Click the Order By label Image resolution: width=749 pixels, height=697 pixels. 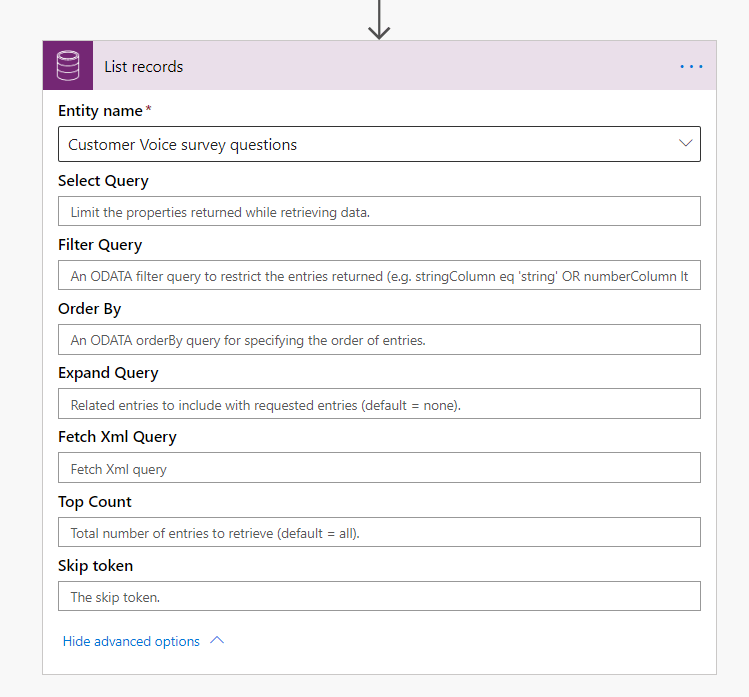pyautogui.click(x=89, y=309)
